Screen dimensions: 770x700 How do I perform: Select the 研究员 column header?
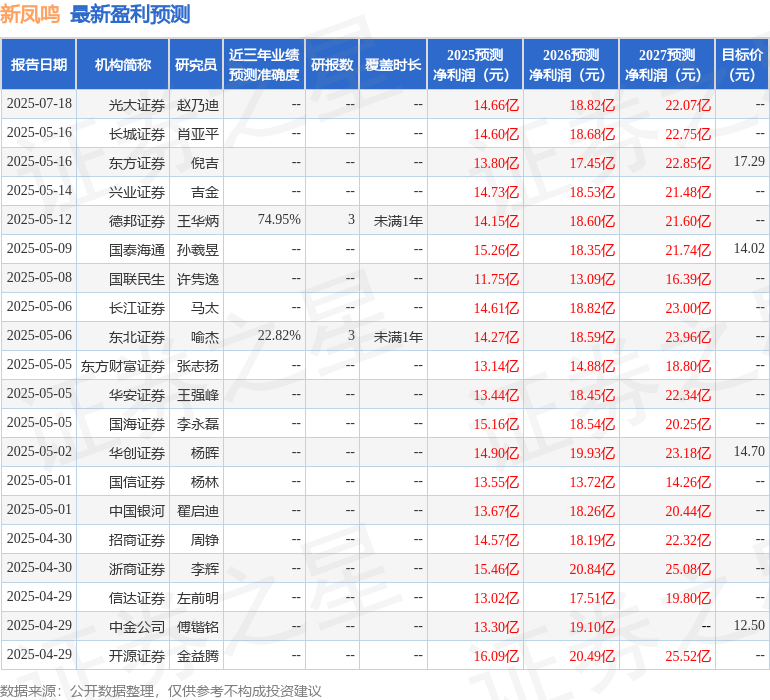[196, 64]
